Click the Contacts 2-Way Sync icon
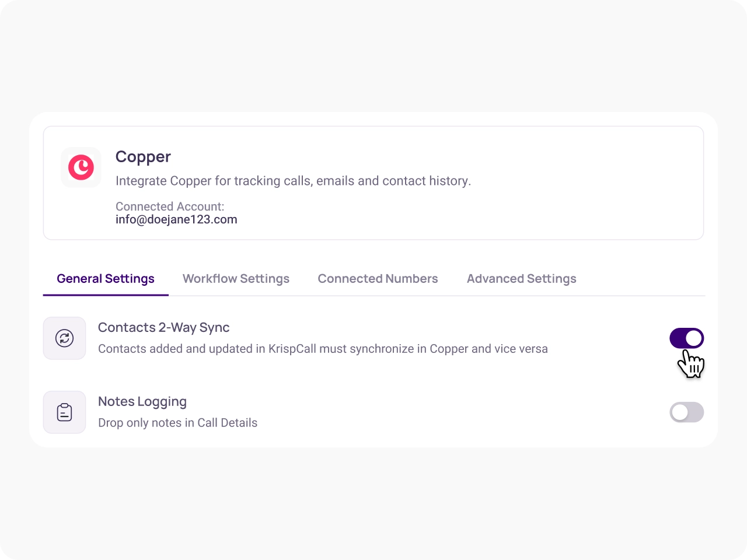Viewport: 747px width, 560px height. (x=64, y=338)
